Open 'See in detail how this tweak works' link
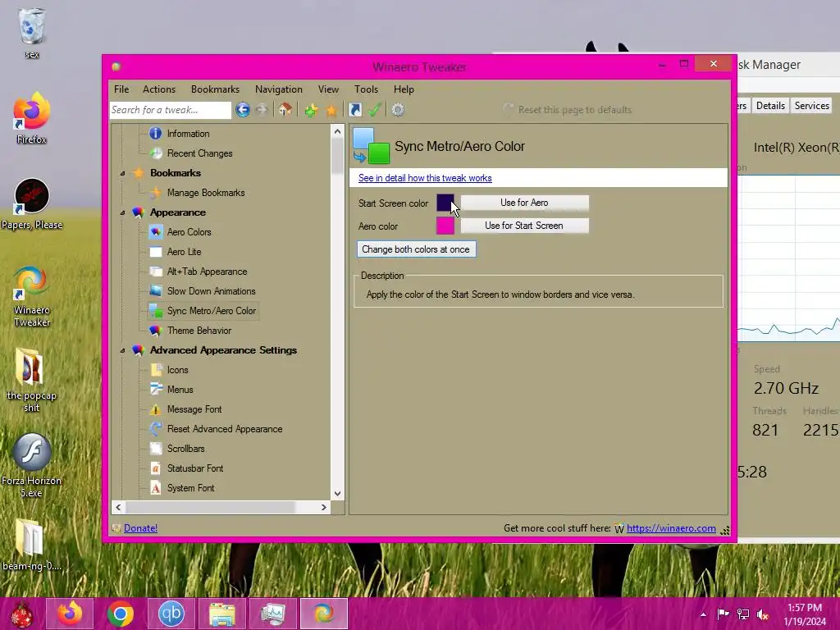This screenshot has height=630, width=840. click(425, 178)
